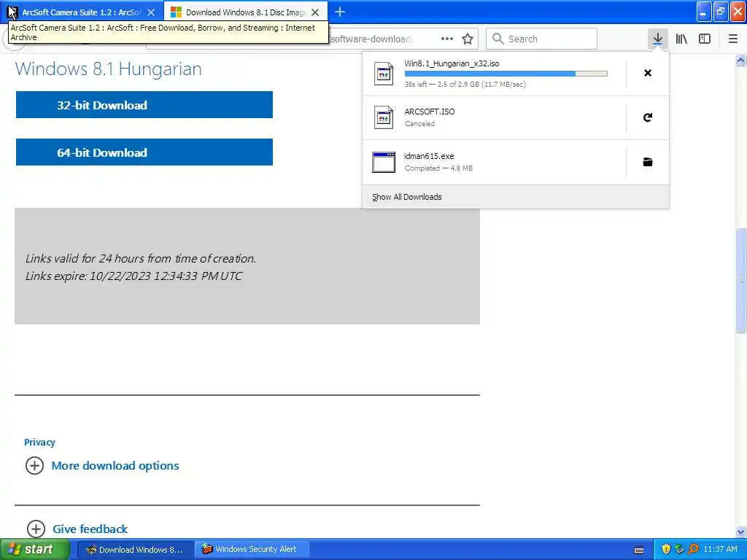Select the idman615.exe file name

(x=429, y=156)
